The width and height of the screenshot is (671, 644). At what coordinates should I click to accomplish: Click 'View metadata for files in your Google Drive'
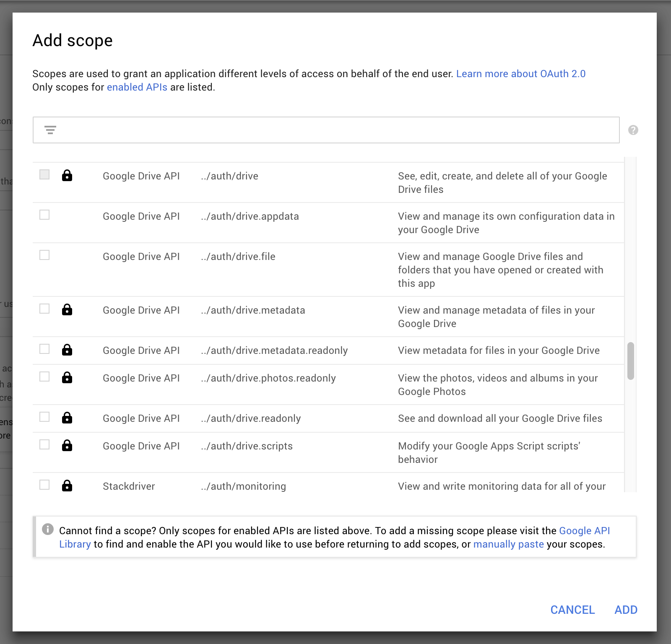499,351
